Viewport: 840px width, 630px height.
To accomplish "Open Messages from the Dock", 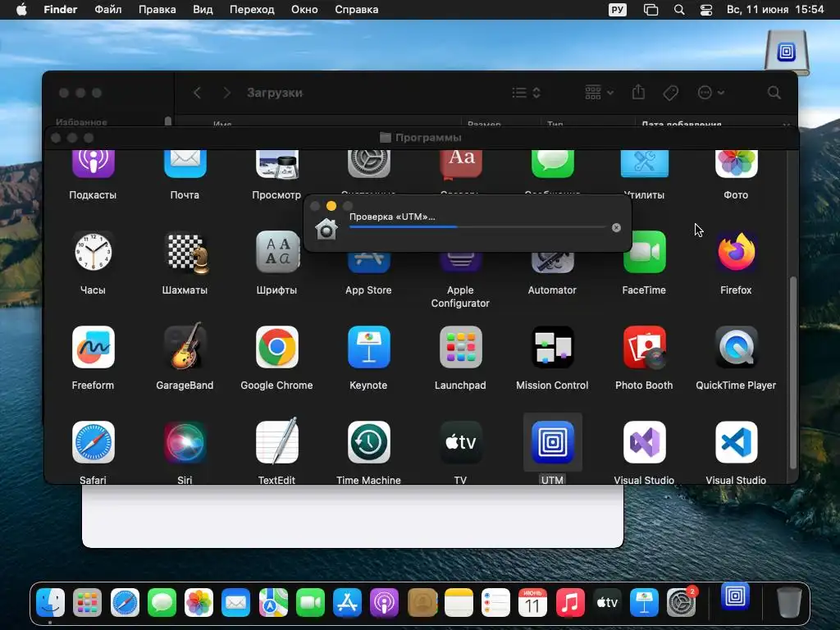I will click(x=162, y=602).
